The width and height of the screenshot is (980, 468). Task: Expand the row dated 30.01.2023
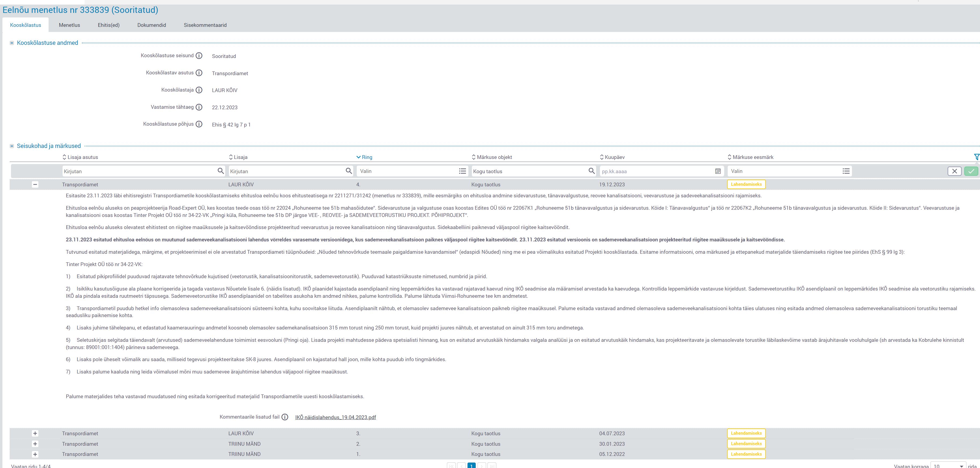click(35, 444)
